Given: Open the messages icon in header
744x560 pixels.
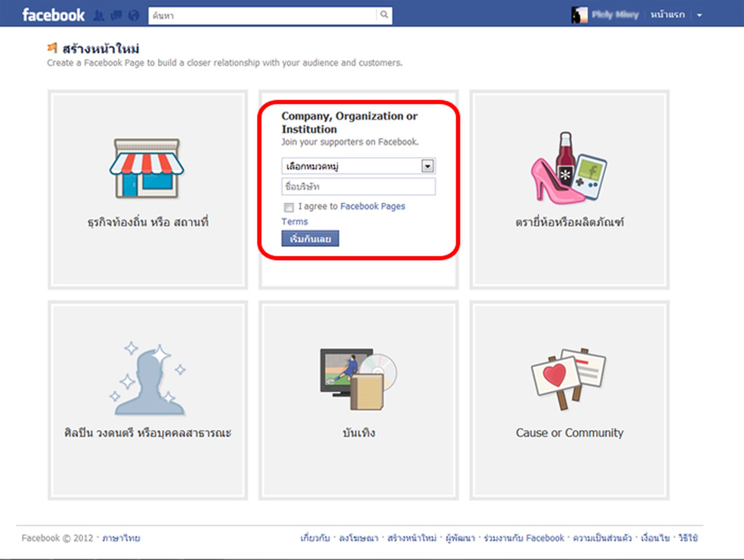Looking at the screenshot, I should tap(116, 15).
